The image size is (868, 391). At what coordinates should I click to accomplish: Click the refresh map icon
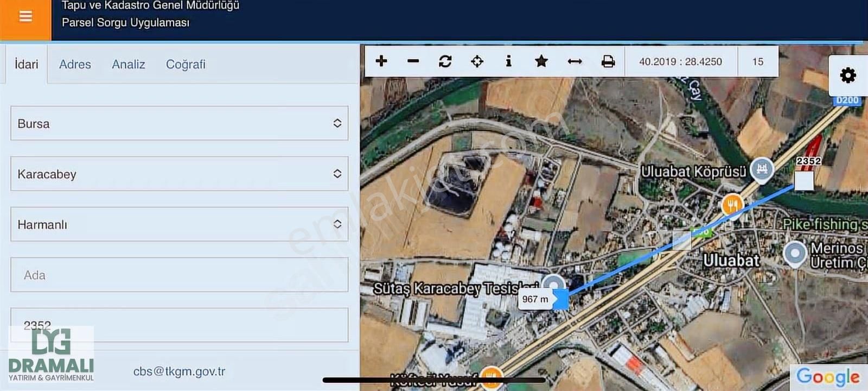point(445,61)
